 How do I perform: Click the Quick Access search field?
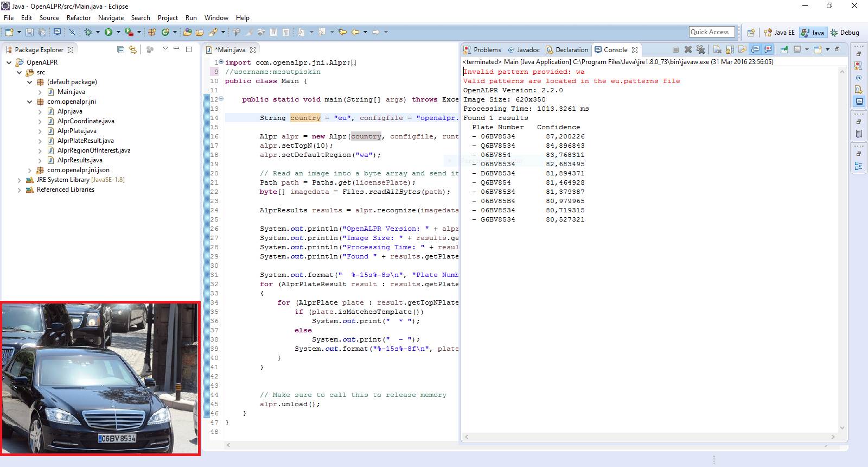pyautogui.click(x=712, y=32)
